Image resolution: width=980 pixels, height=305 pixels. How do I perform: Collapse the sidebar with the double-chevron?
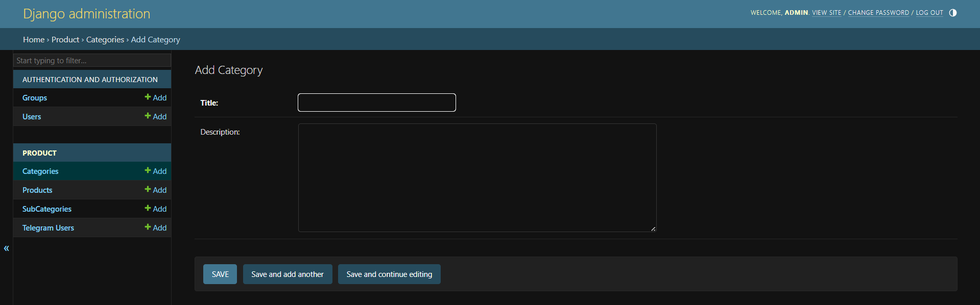[7, 248]
